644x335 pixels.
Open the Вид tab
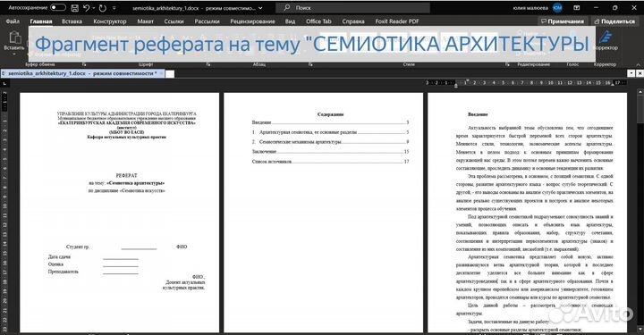click(291, 21)
